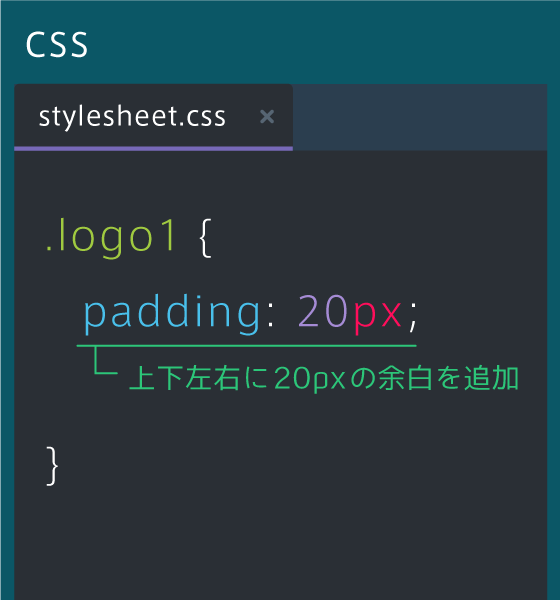Click the purple active tab indicator
This screenshot has width=560, height=600.
click(153, 148)
